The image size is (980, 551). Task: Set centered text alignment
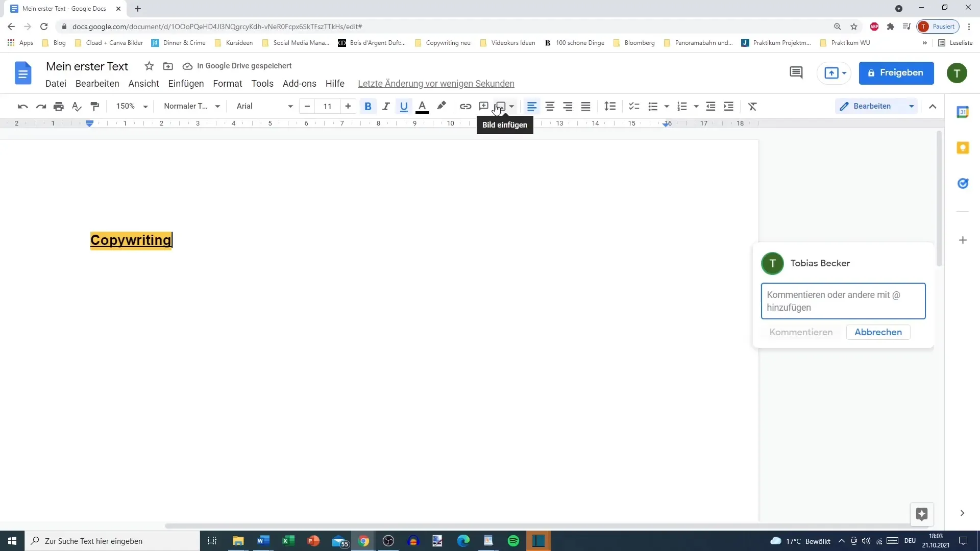pos(550,106)
